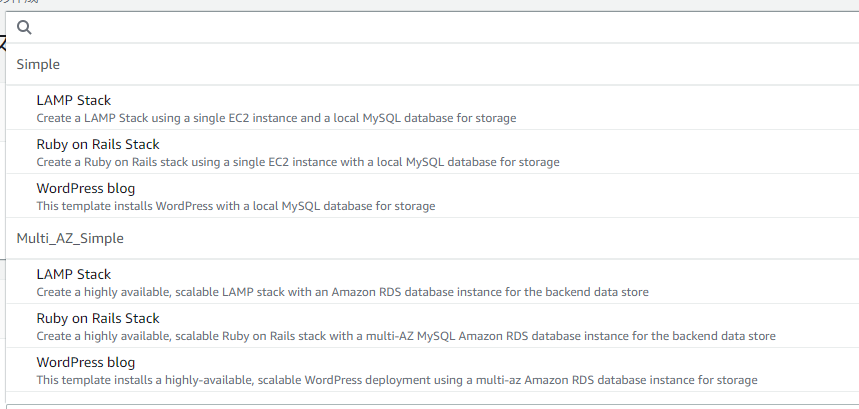Click the Simple group header
The height and width of the screenshot is (409, 859).
[x=38, y=64]
